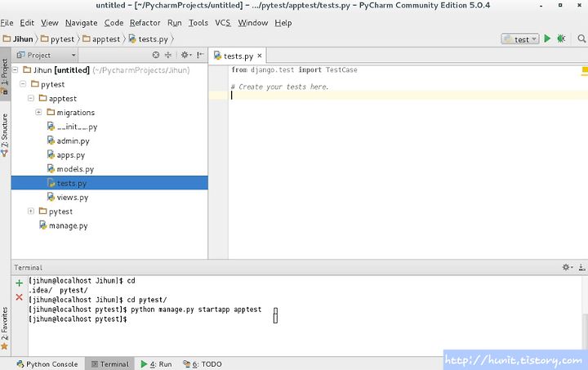Open the View menu
The width and height of the screenshot is (588, 370).
[50, 23]
